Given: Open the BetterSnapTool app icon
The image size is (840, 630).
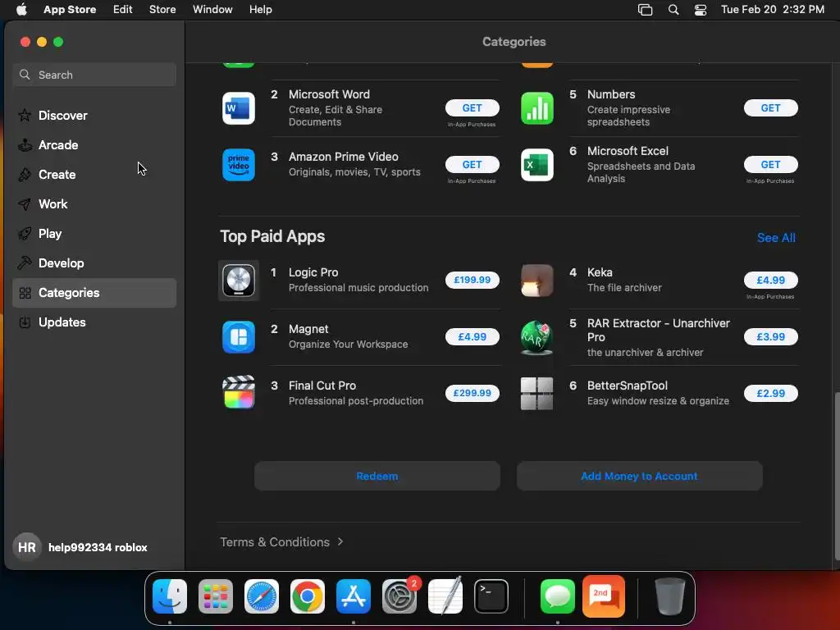Looking at the screenshot, I should pos(536,393).
